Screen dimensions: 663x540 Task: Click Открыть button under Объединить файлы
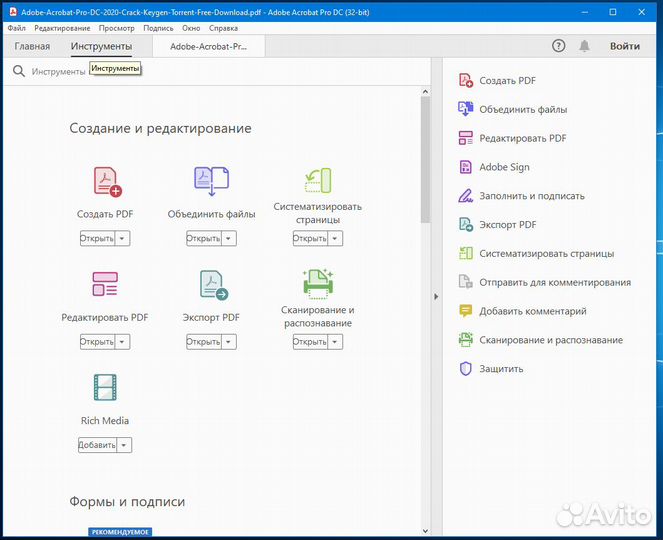point(204,238)
